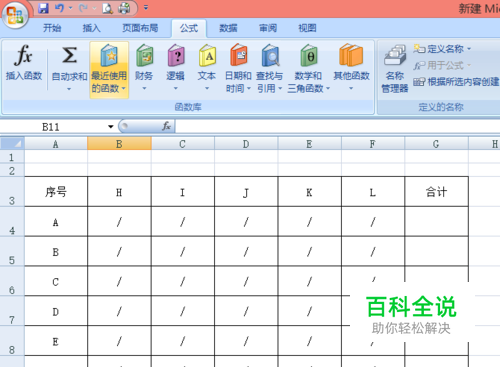Click the slash cell in row 6 under I
This screenshot has height=367, width=500.
[183, 281]
